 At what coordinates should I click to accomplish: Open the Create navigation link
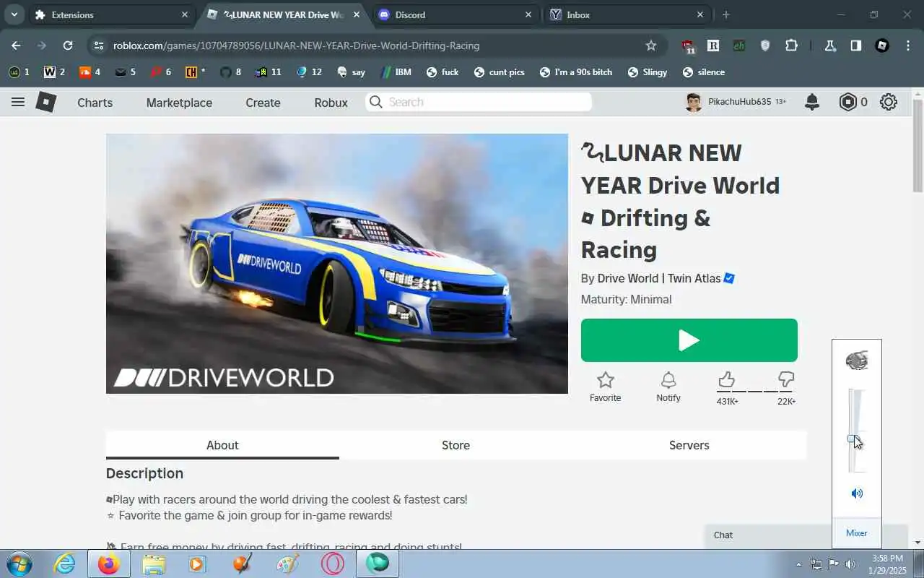click(263, 103)
